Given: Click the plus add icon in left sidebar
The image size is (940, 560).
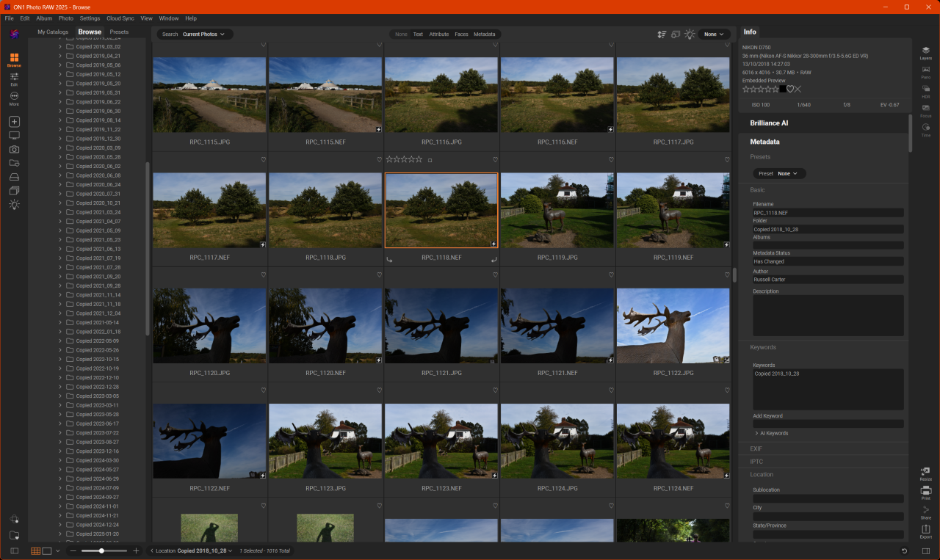Looking at the screenshot, I should tap(14, 121).
